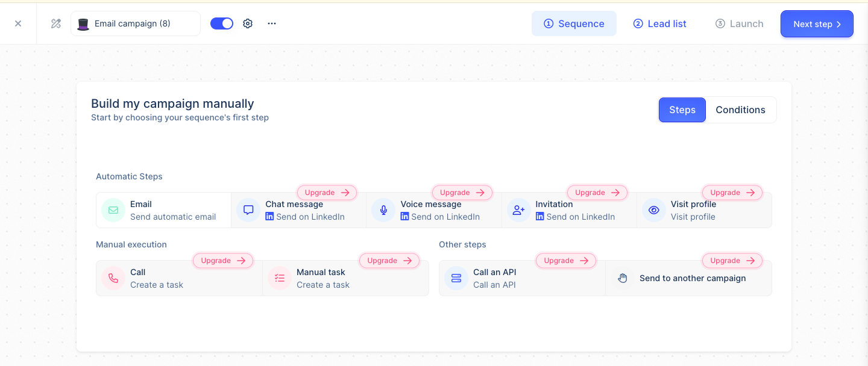Screen dimensions: 868x366
Task: Go to the Sequence step tab
Action: tap(574, 23)
